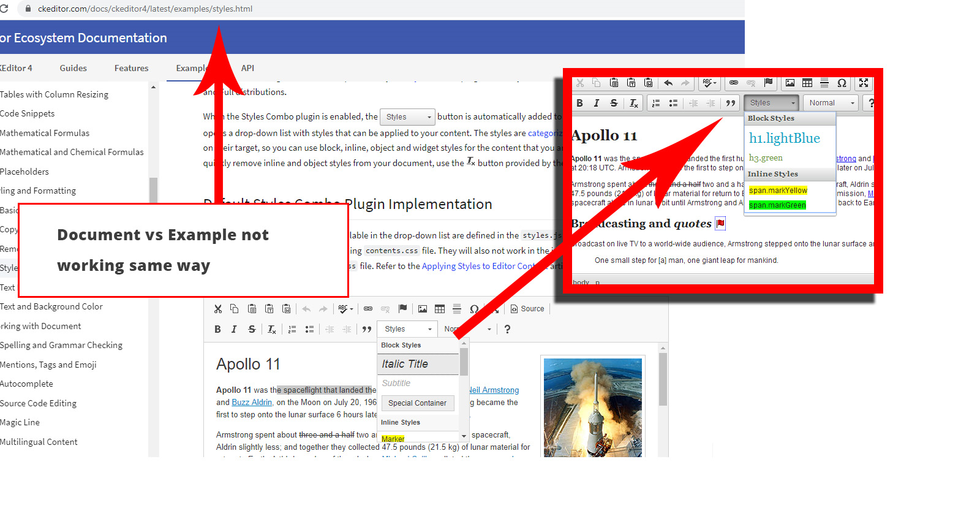Open the Normal format dropdown in red-framed editor
Viewport: 980px width, 527px height.
(831, 103)
